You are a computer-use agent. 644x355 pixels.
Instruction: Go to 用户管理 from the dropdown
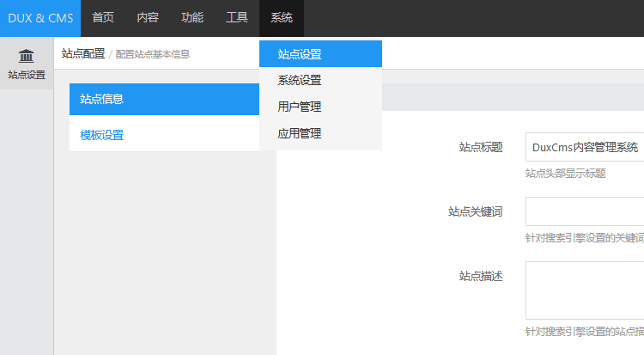click(300, 107)
